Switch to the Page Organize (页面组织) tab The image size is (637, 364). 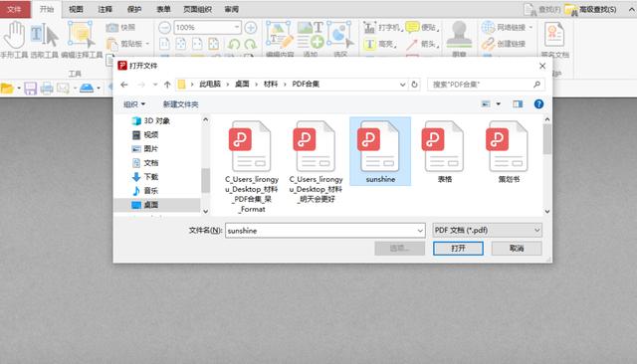coord(197,9)
